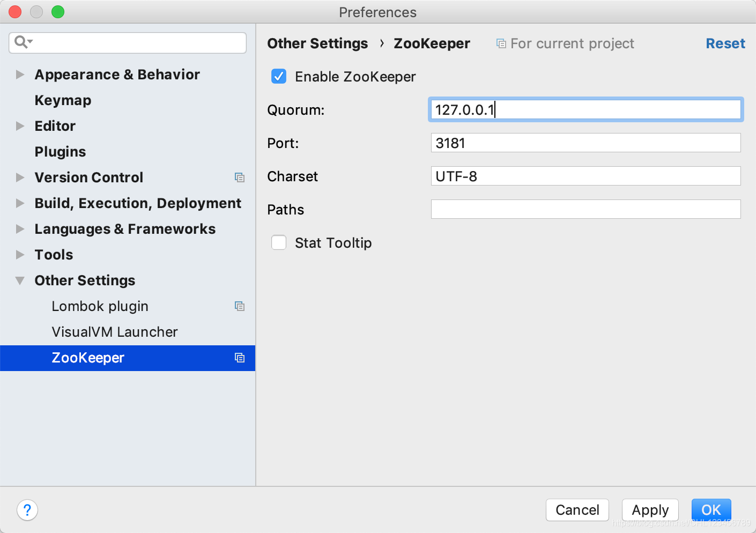Select Editor category label
The height and width of the screenshot is (533, 756).
(55, 126)
